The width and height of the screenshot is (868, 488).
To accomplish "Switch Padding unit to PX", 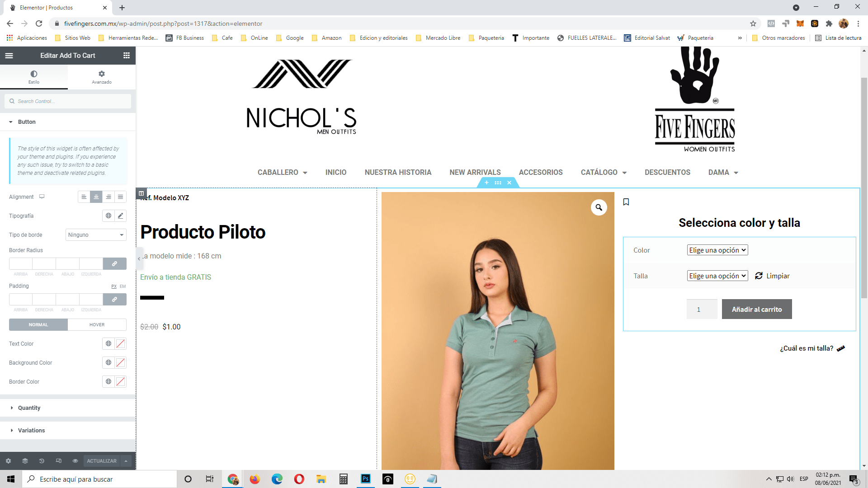I will click(x=114, y=286).
